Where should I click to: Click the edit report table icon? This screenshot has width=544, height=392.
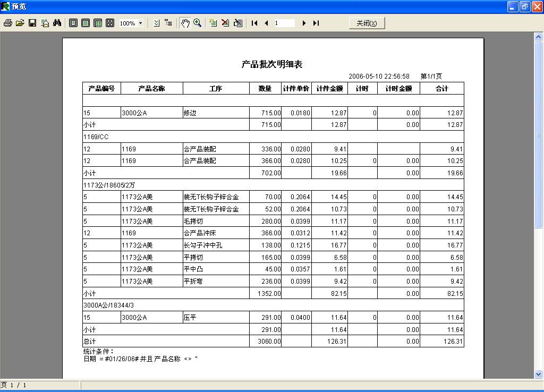pyautogui.click(x=212, y=23)
